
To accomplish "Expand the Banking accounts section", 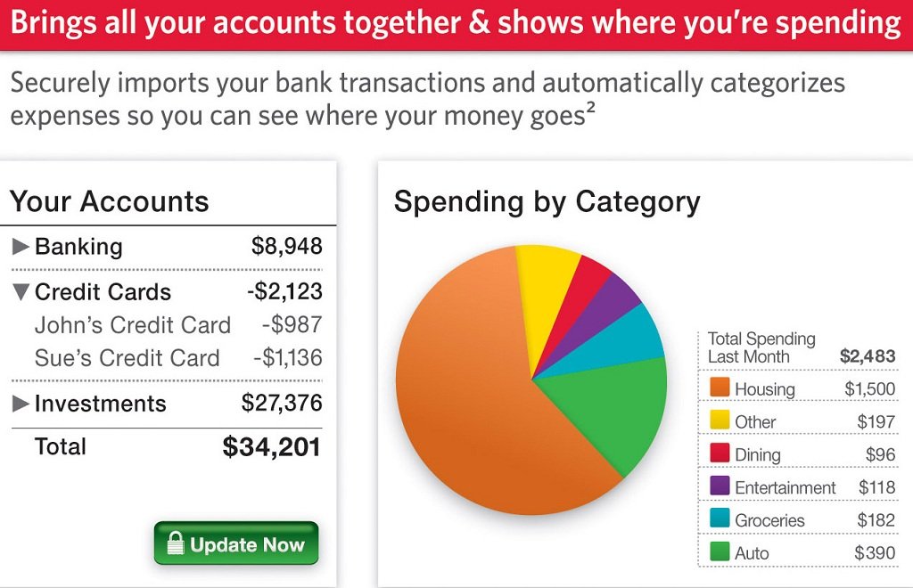I will coord(21,247).
